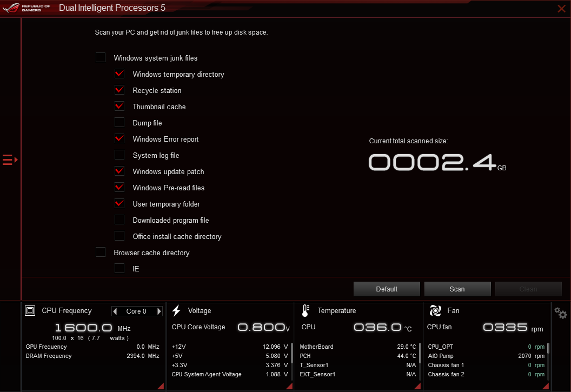Click the CPU Frequency chip icon
Image resolution: width=571 pixels, height=392 pixels.
(30, 311)
